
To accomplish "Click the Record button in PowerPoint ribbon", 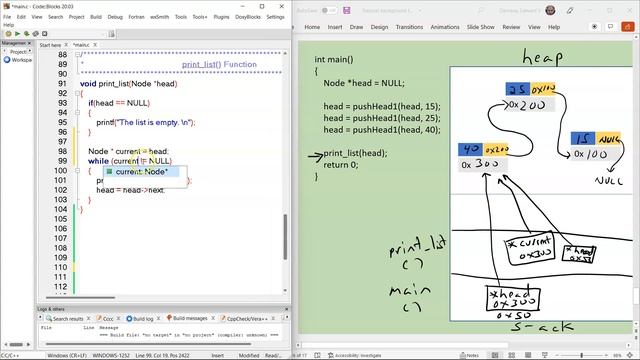I will click(x=594, y=27).
